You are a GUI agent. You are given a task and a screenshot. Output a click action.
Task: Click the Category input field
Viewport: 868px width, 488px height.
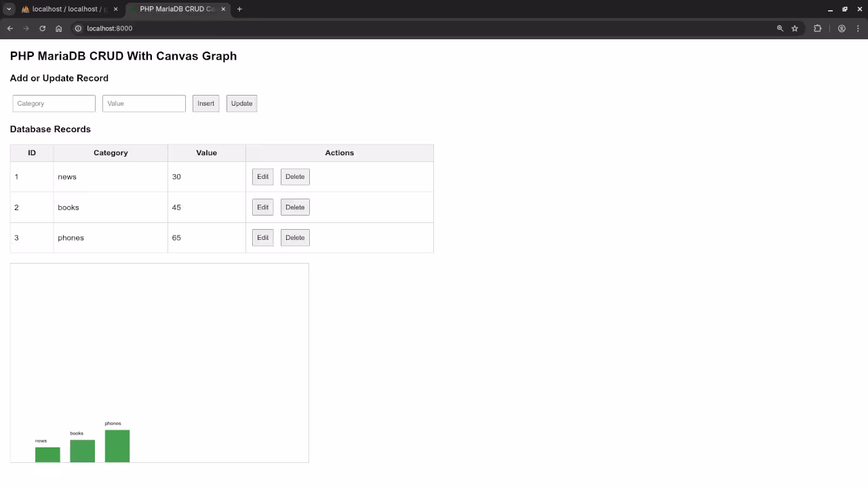click(54, 103)
